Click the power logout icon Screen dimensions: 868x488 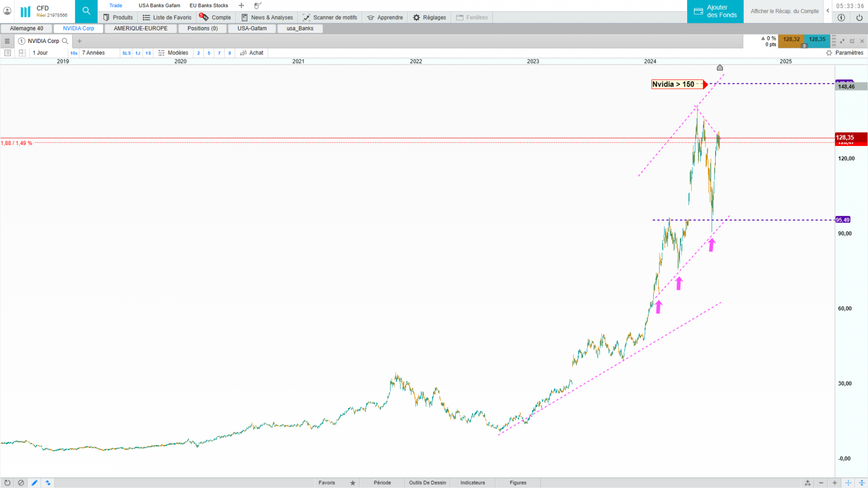point(859,17)
